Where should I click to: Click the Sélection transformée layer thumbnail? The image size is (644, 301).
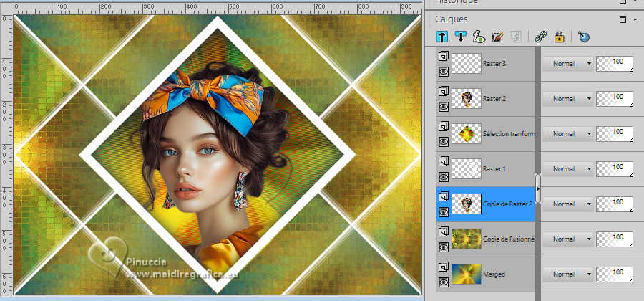[x=467, y=133]
